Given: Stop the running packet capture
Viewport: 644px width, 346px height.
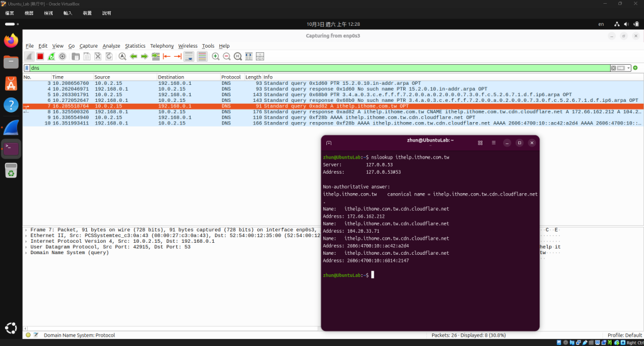Looking at the screenshot, I should [x=40, y=57].
